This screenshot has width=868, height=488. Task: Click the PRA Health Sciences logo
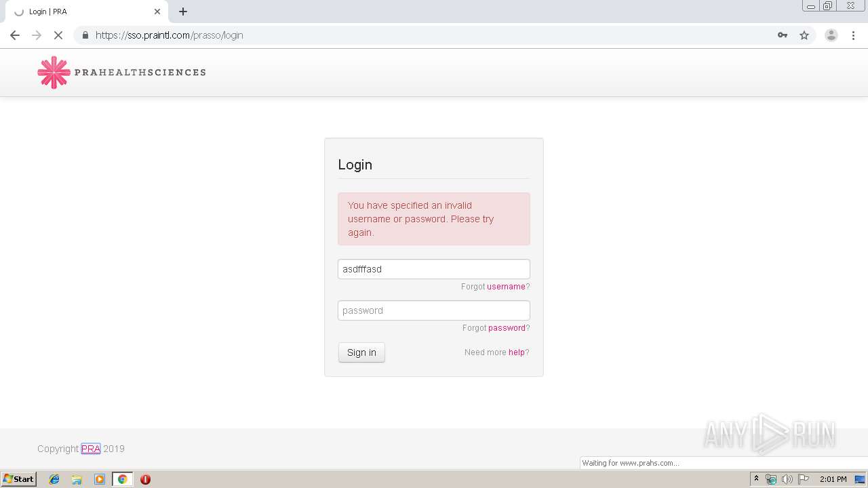(x=121, y=73)
